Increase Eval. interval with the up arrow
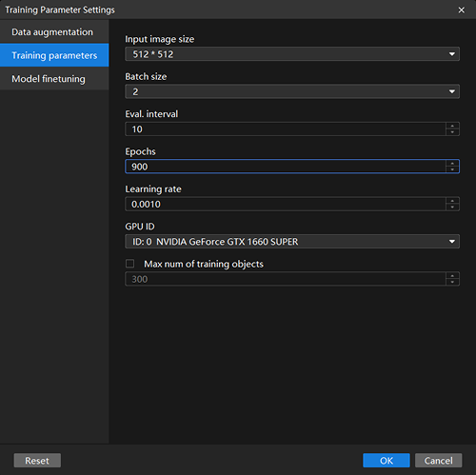476x475 pixels. [452, 126]
